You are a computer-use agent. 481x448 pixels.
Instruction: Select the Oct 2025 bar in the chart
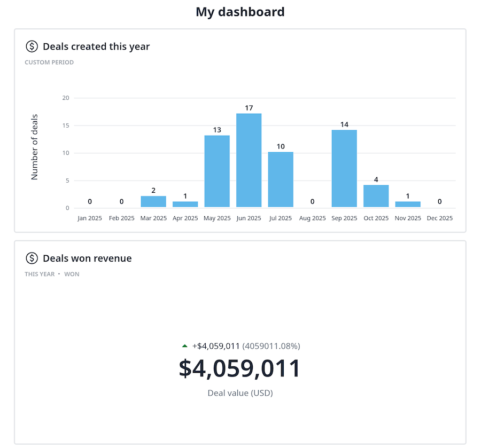[x=376, y=196]
